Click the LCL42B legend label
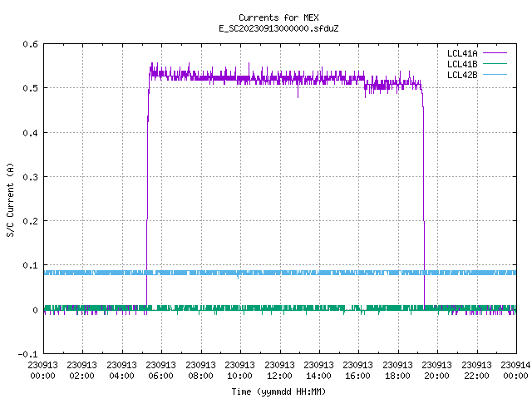Image resolution: width=532 pixels, height=399 pixels. 462,75
